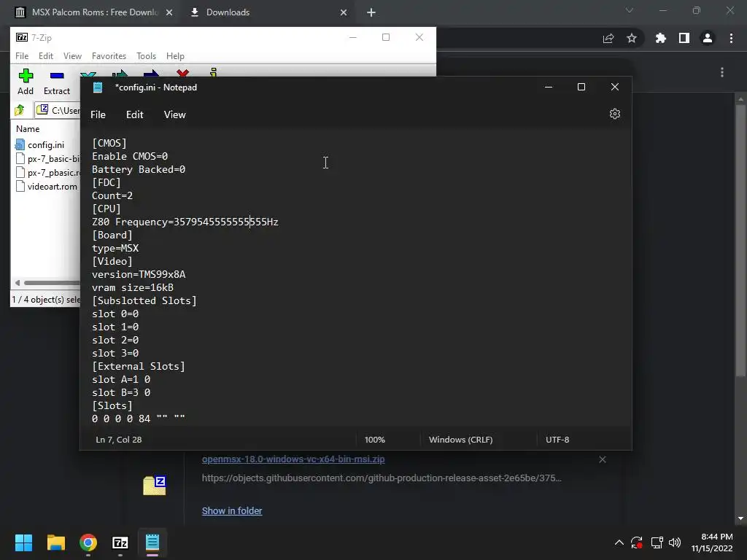Open Notepad File menu
This screenshot has height=560, width=747.
click(x=98, y=114)
